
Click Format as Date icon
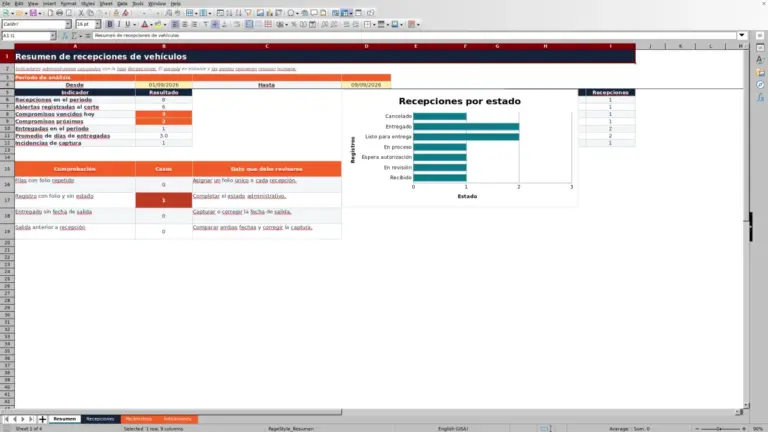312,24
